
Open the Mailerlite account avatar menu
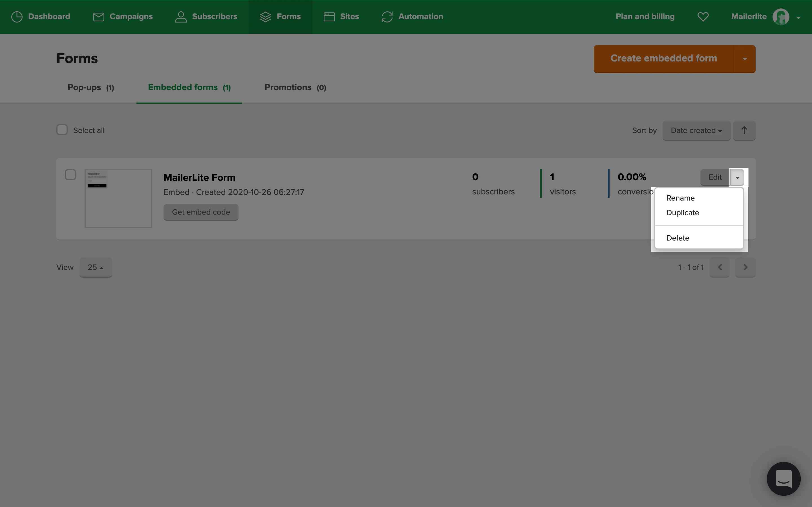tap(781, 17)
